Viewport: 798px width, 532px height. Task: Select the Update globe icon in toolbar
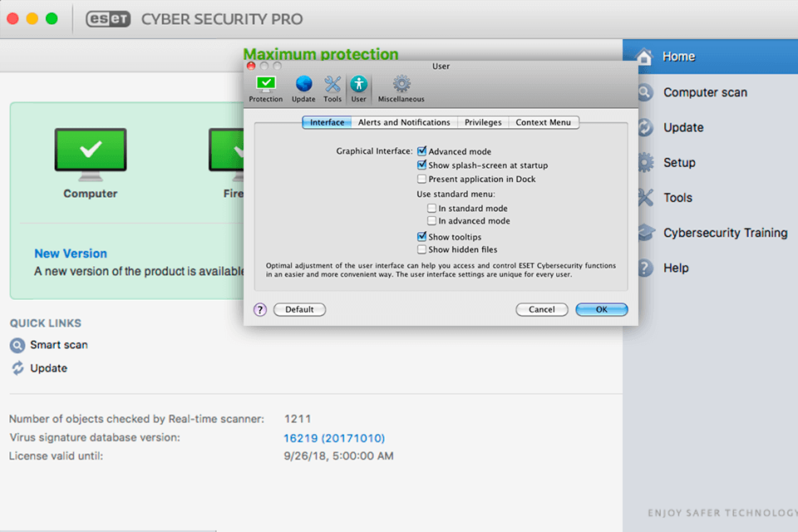pyautogui.click(x=303, y=85)
